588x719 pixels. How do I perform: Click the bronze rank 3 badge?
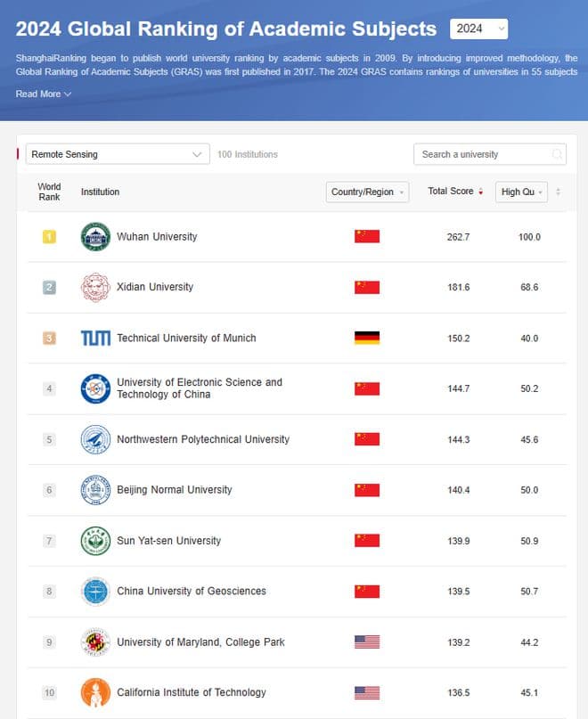(49, 338)
